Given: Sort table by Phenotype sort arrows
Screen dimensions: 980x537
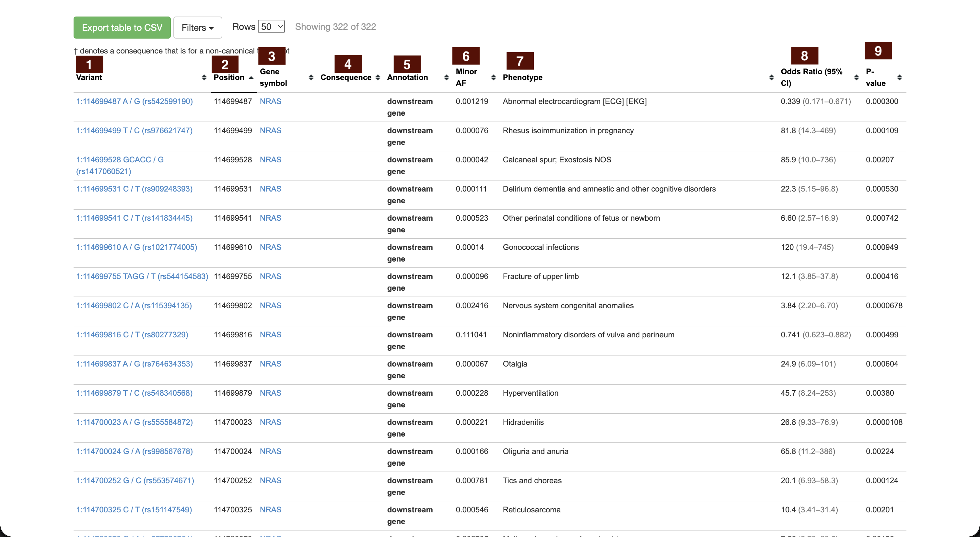Looking at the screenshot, I should (772, 77).
